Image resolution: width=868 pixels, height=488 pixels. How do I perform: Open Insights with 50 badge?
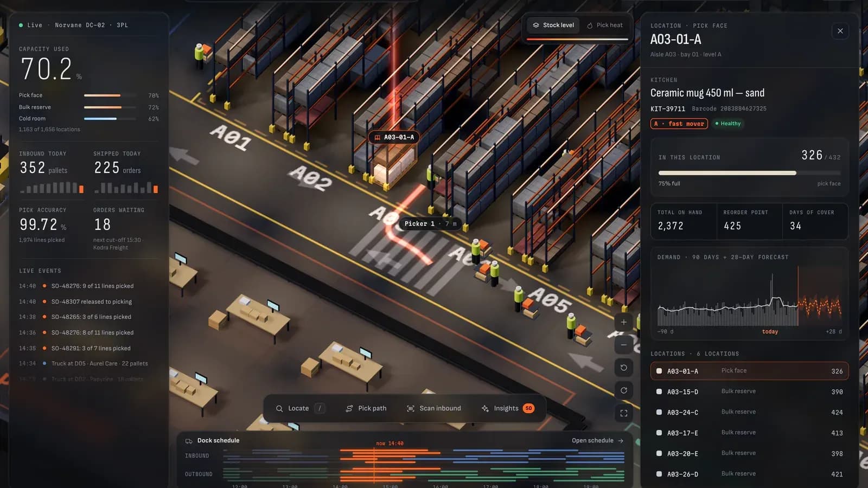(x=508, y=408)
